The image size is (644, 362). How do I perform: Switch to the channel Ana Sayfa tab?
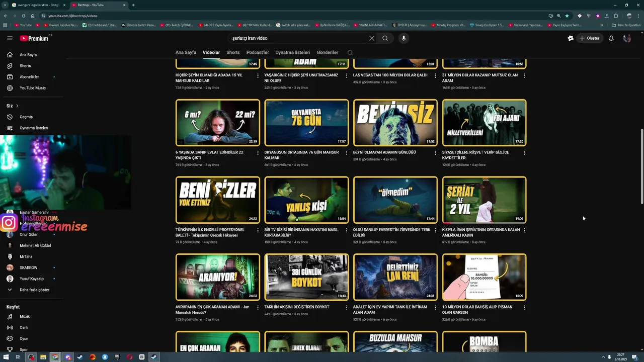point(186,52)
